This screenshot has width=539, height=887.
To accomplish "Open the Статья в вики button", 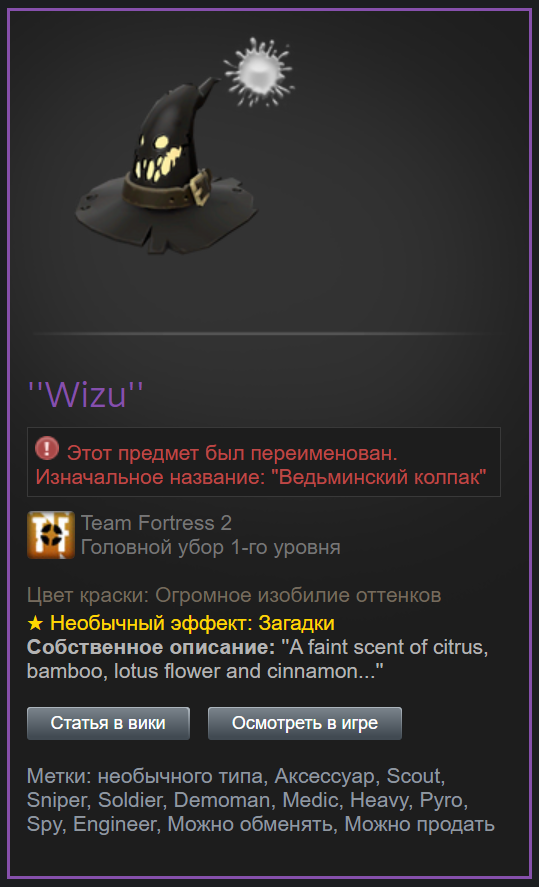I will [x=109, y=723].
